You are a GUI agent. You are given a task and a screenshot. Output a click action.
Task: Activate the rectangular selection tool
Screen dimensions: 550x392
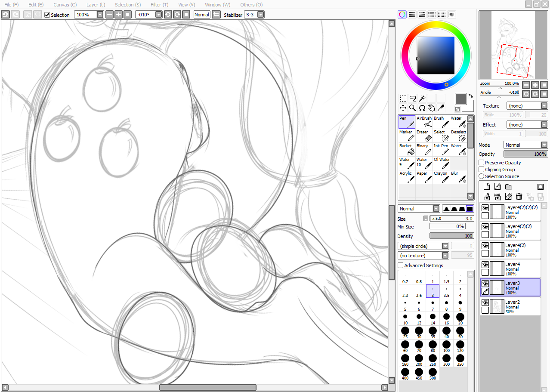(403, 99)
